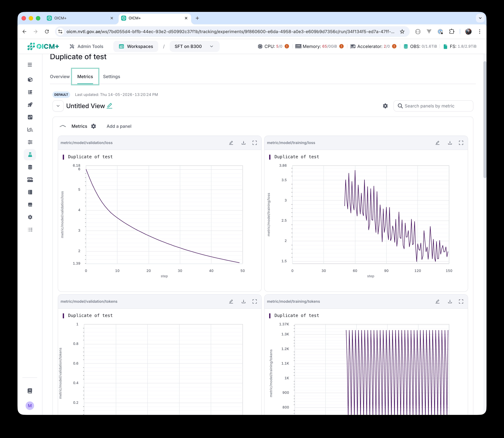
Task: Edit the validation/loss panel with the pencil icon
Action: pos(231,143)
